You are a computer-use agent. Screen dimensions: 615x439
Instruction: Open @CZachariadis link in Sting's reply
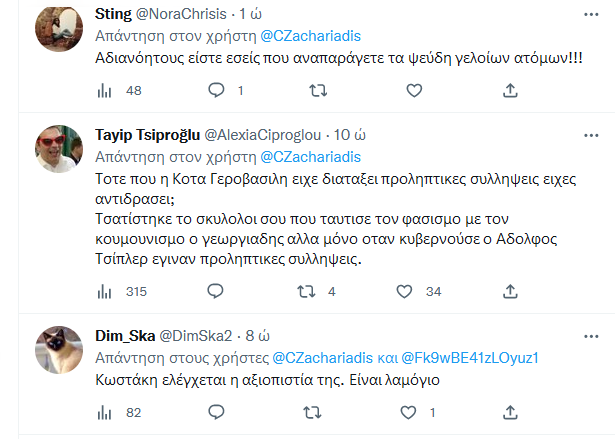pyautogui.click(x=311, y=36)
